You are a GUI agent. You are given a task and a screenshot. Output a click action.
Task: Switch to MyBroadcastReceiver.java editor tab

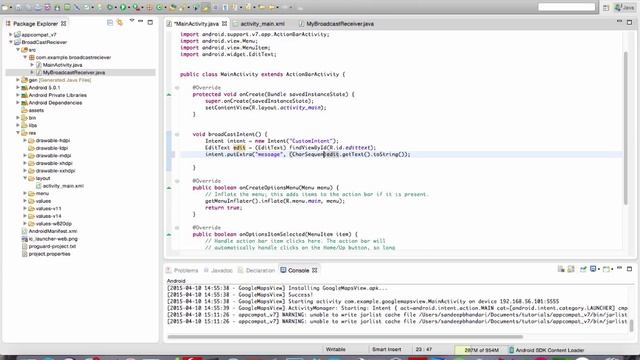340,24
